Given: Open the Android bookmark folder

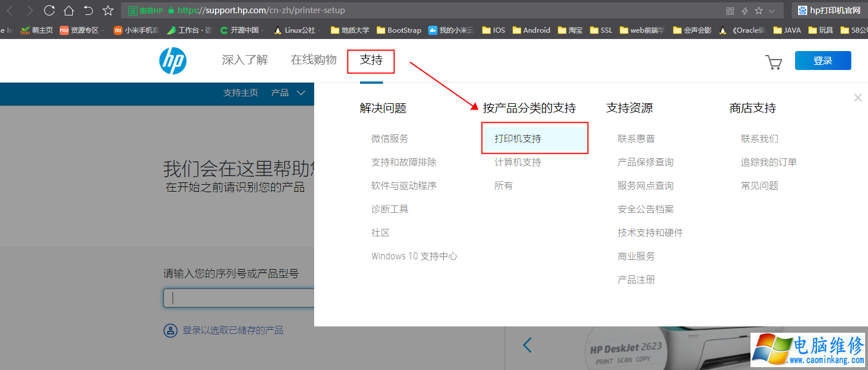Looking at the screenshot, I should (x=531, y=30).
